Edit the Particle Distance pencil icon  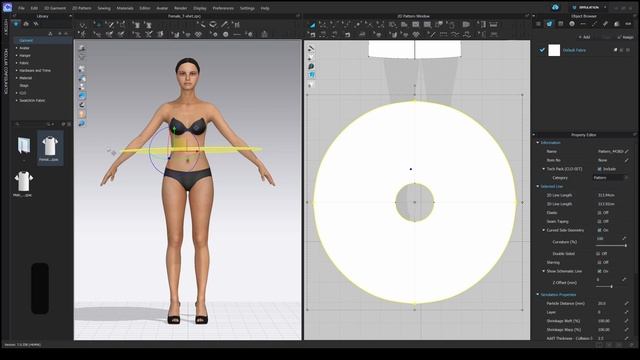627,304
